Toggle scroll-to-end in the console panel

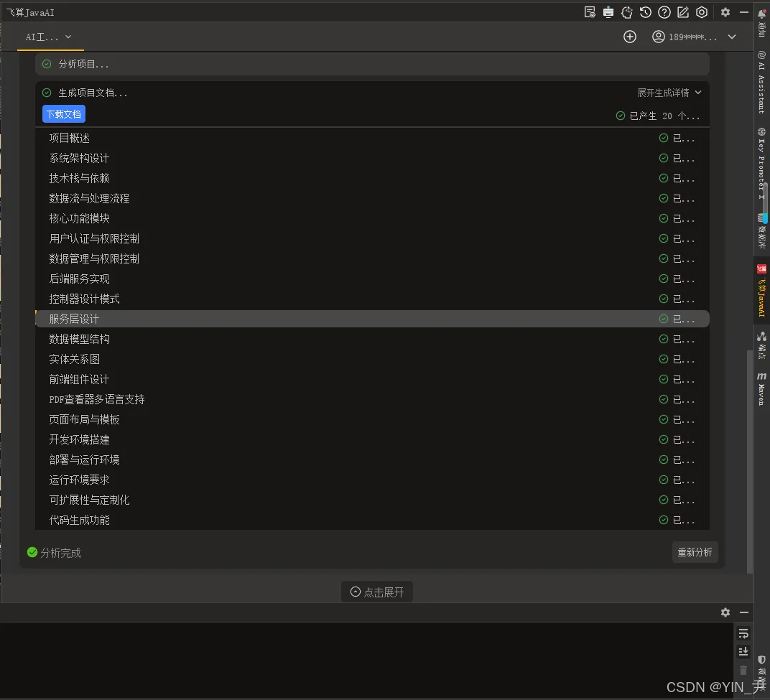(743, 651)
